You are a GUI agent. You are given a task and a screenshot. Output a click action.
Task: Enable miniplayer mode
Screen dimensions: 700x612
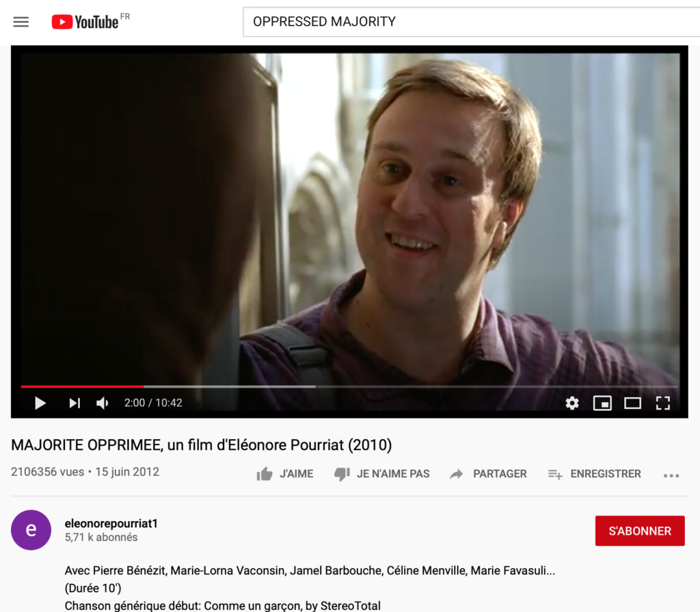(x=602, y=403)
